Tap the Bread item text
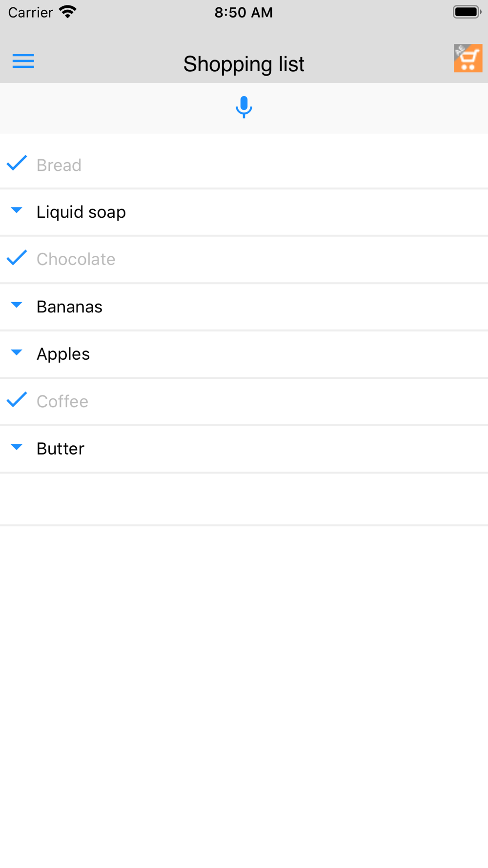Screen dimensions: 488x868 point(59,165)
